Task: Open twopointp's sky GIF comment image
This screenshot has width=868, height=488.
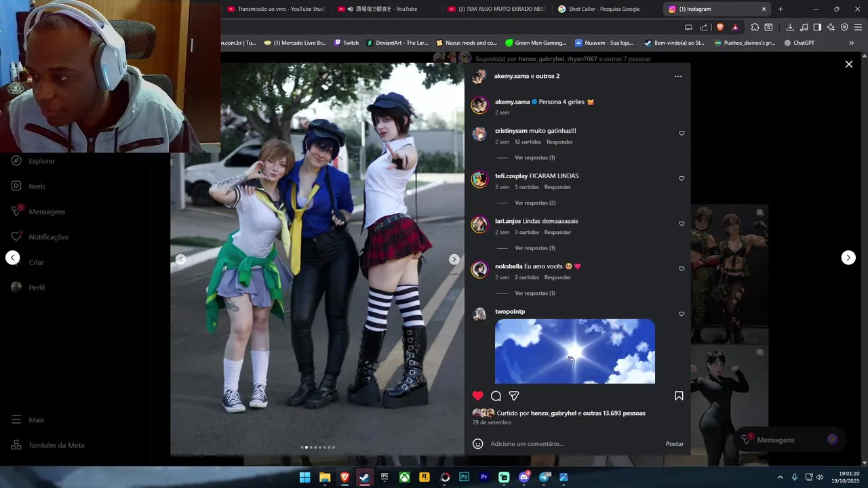Action: 575,351
